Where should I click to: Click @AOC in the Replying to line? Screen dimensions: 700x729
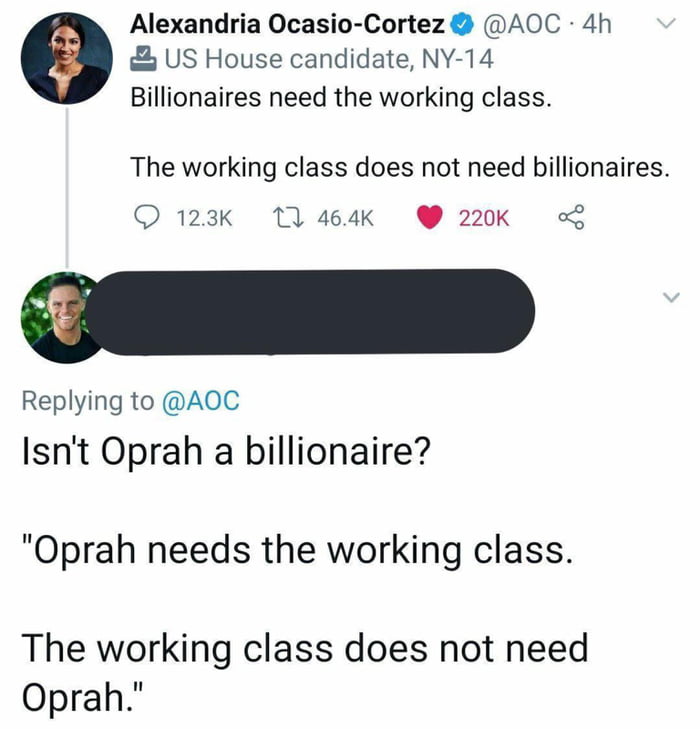coord(200,400)
